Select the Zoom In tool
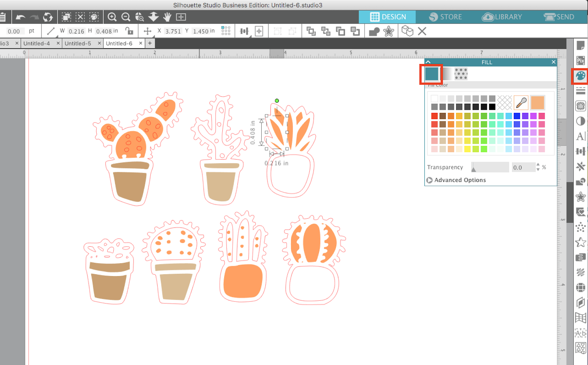588x365 pixels. pos(112,17)
